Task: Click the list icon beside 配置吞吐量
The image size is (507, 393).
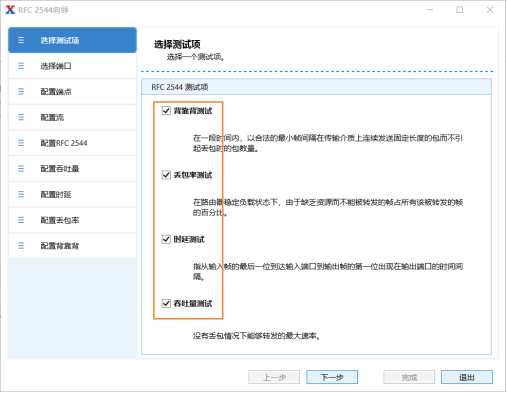Action: (21, 169)
